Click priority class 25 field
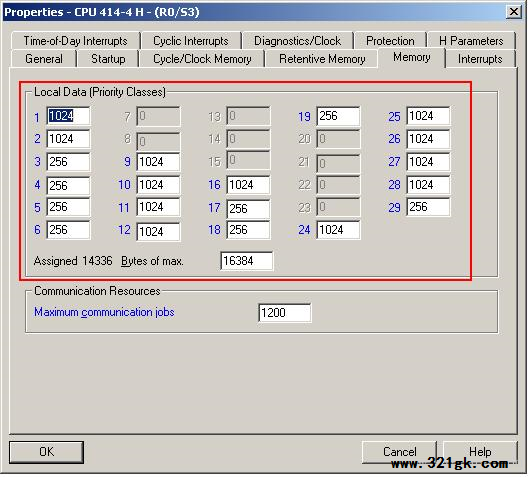Viewport: 528px width, 477px height. tap(428, 116)
